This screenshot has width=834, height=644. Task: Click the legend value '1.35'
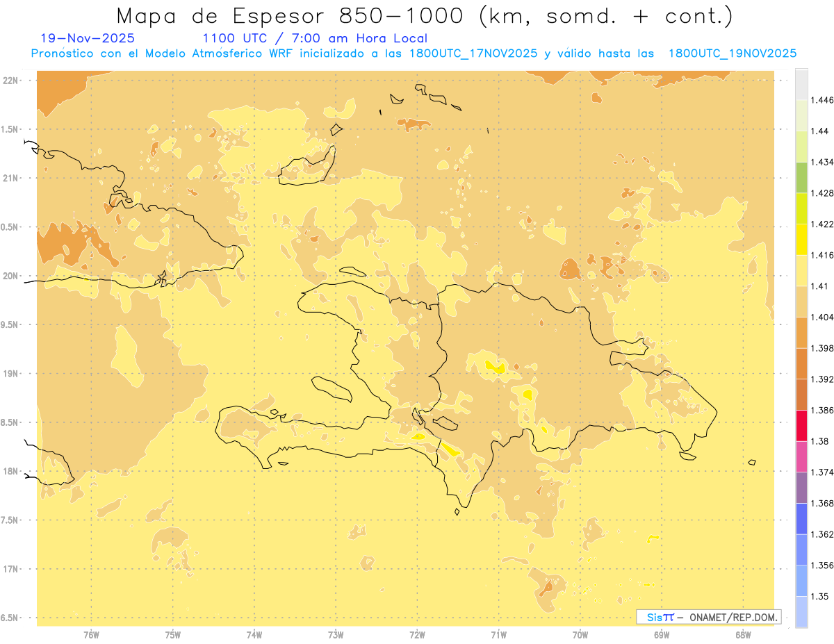819,596
